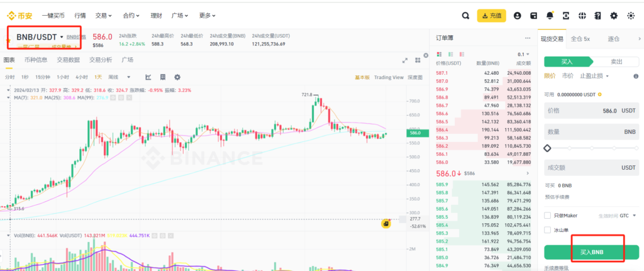Remove the MA indicator with X icon

(x=130, y=97)
